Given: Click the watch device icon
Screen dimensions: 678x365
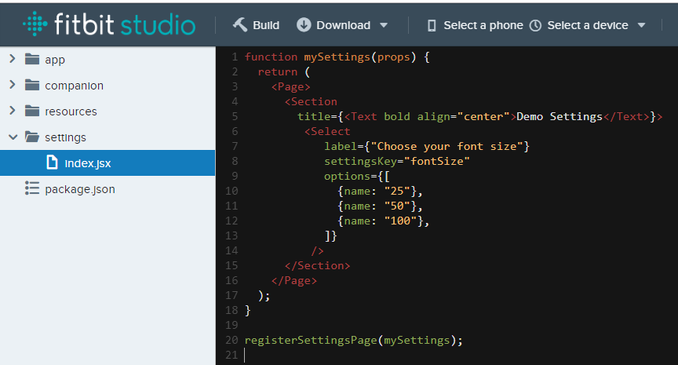Looking at the screenshot, I should click(535, 26).
